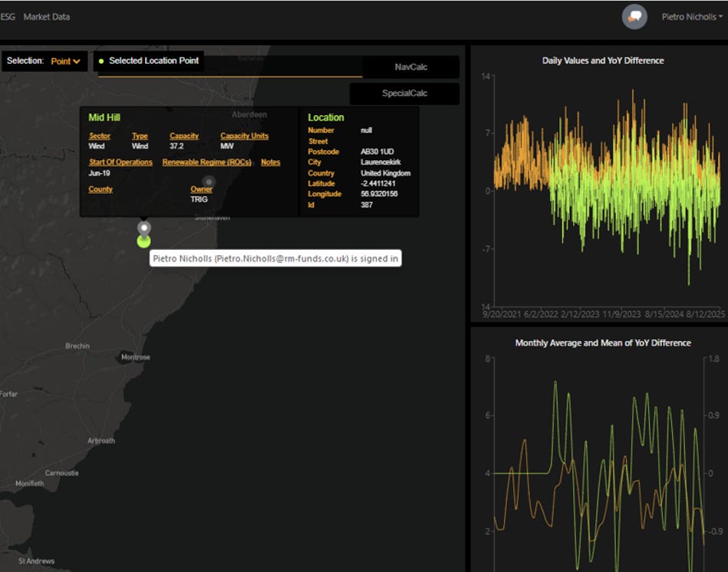This screenshot has width=728, height=572.
Task: Click the Mid Hill heading
Action: [x=104, y=117]
